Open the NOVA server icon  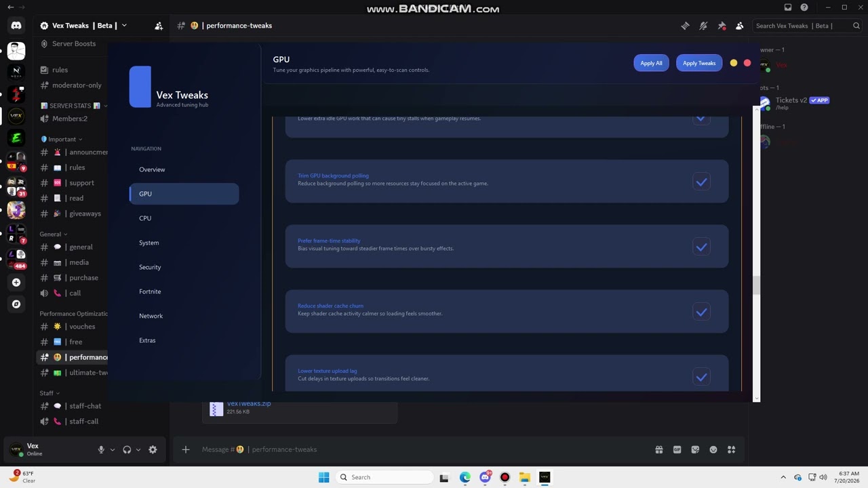pyautogui.click(x=16, y=71)
